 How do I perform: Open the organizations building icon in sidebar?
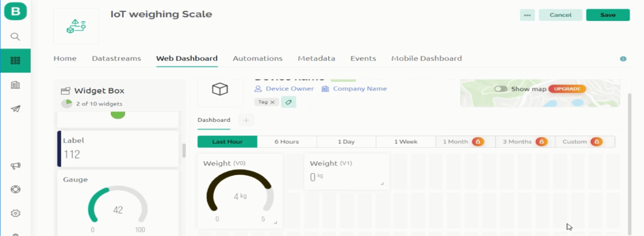click(x=15, y=85)
